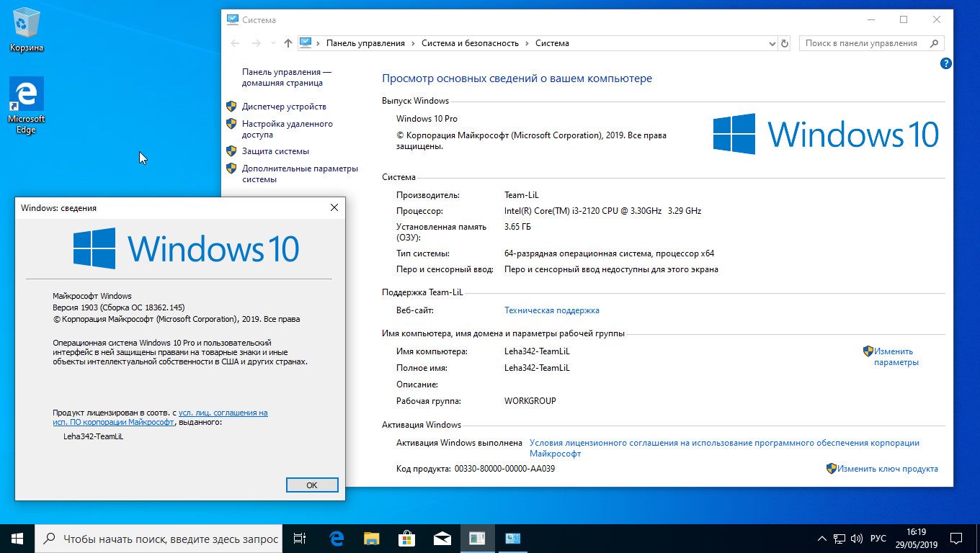
Task: Click the WORKGROUP value
Action: pos(530,401)
